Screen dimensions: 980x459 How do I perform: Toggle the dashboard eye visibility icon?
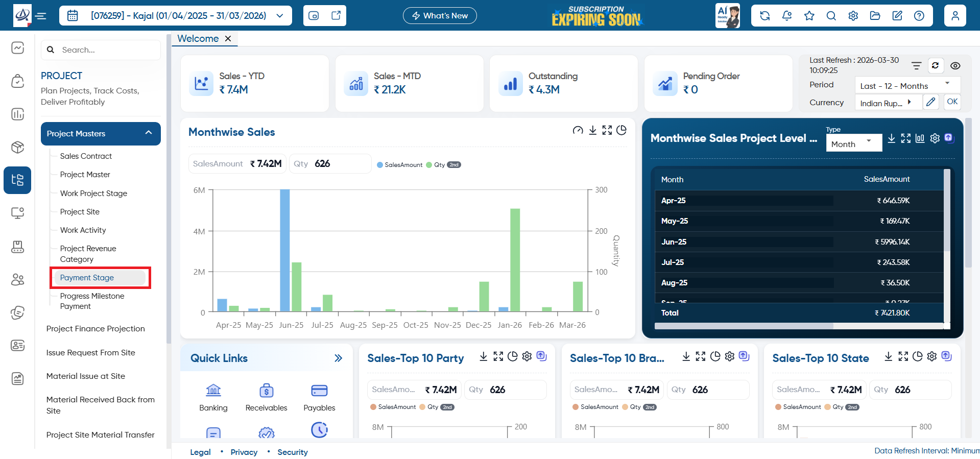click(x=955, y=65)
